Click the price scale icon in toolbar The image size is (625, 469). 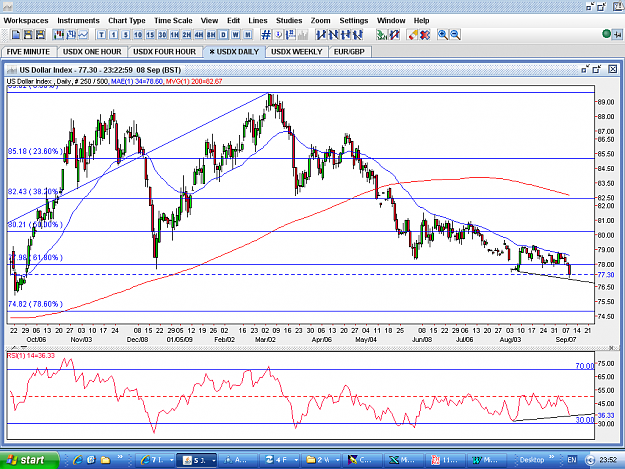pyautogui.click(x=291, y=35)
